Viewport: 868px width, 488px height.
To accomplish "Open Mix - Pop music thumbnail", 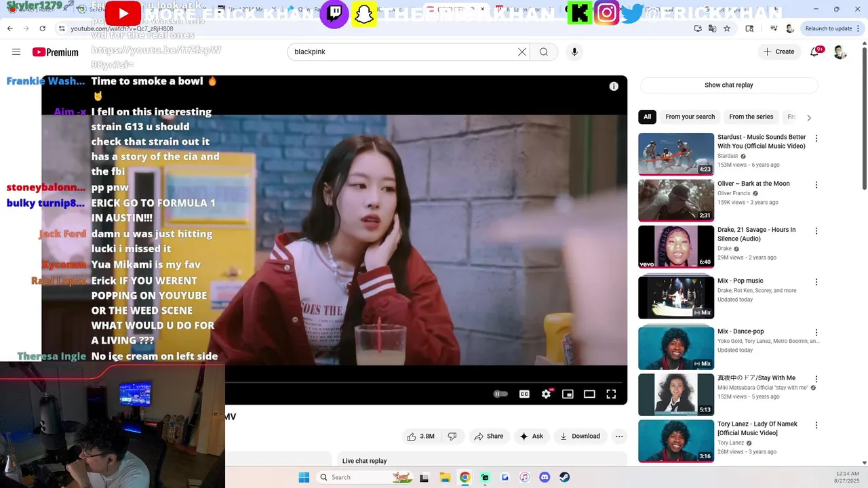I will click(676, 298).
